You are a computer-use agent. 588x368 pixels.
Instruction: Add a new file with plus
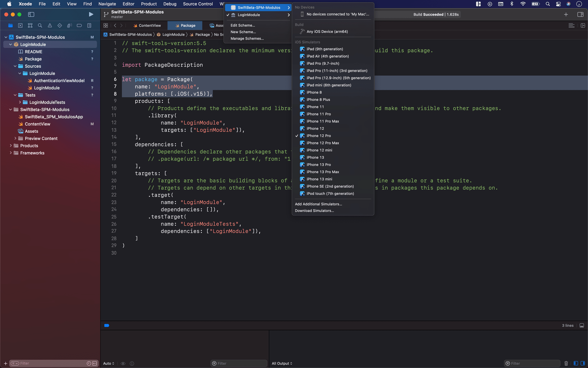pyautogui.click(x=5, y=364)
